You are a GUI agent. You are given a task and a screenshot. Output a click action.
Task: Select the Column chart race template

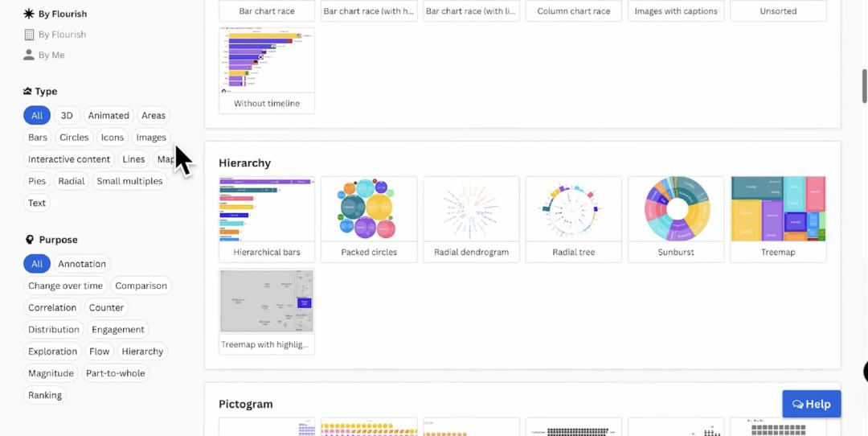574,11
